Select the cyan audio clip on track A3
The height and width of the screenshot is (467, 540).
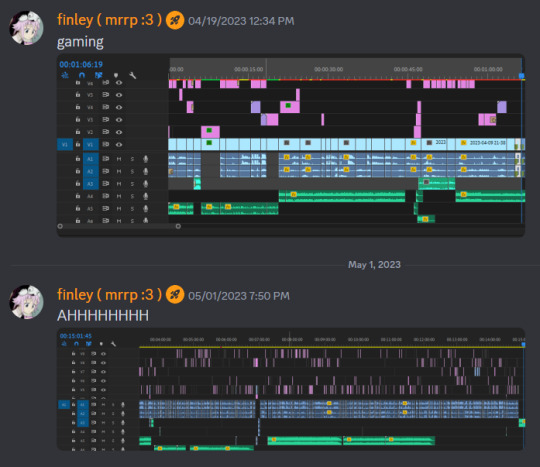click(197, 184)
